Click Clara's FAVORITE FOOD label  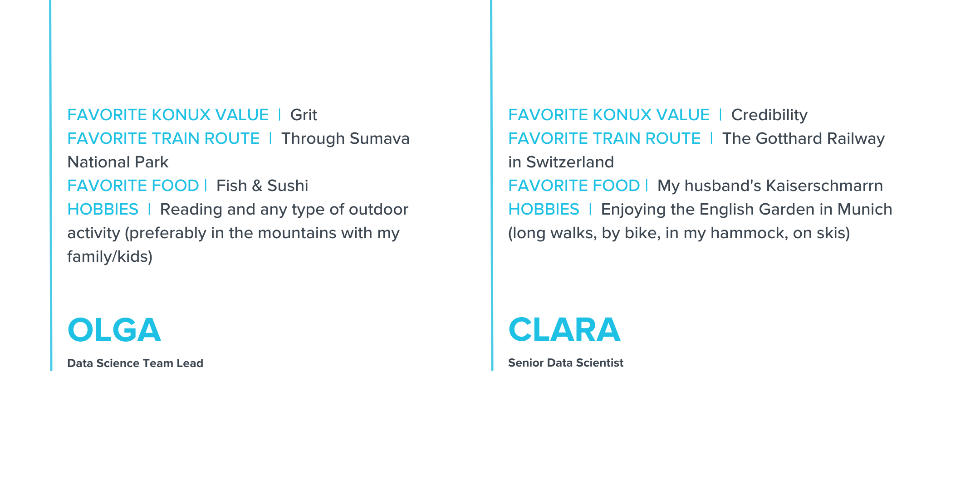click(x=574, y=186)
